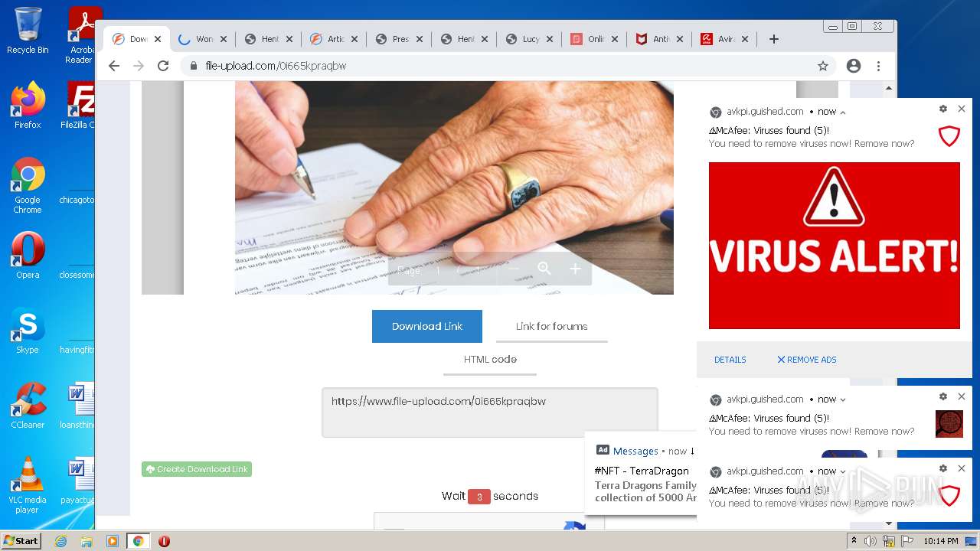Screen dimensions: 980x551
Task: Click the Internet Explorer taskbar icon
Action: click(x=60, y=541)
